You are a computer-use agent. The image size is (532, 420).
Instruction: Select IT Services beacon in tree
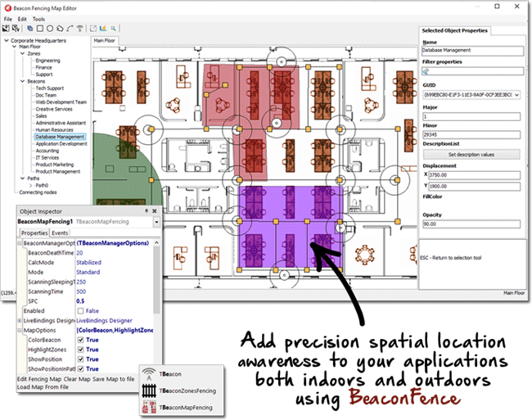click(x=47, y=158)
